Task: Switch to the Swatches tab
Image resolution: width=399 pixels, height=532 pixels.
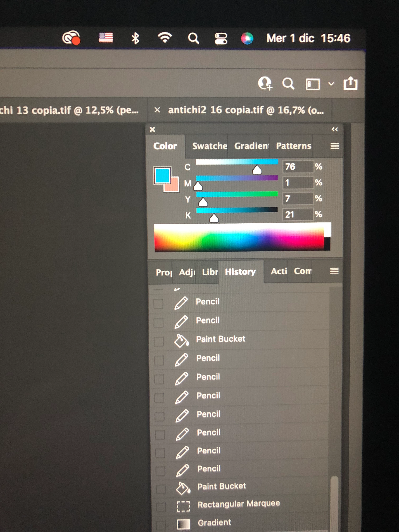Action: (x=210, y=146)
